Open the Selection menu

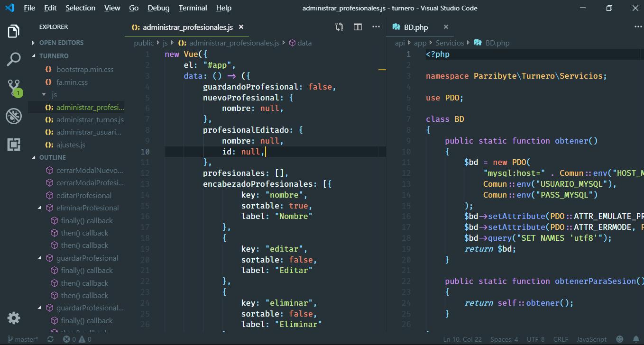click(81, 8)
